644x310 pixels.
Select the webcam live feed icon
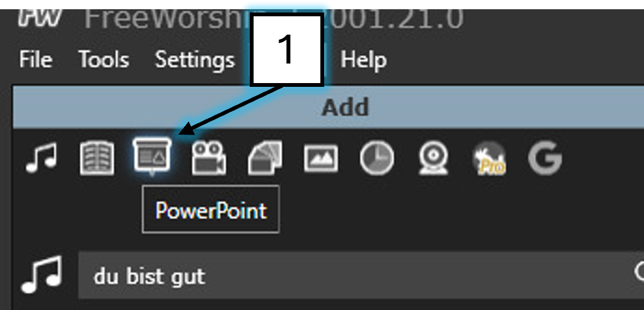433,158
